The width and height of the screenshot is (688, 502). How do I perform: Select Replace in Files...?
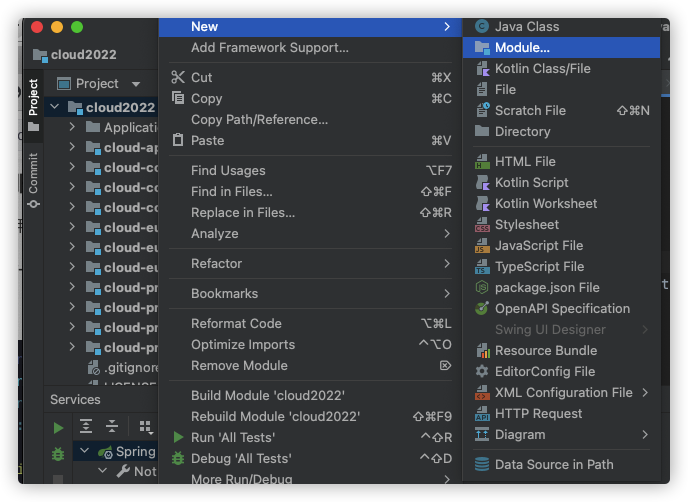click(310, 212)
